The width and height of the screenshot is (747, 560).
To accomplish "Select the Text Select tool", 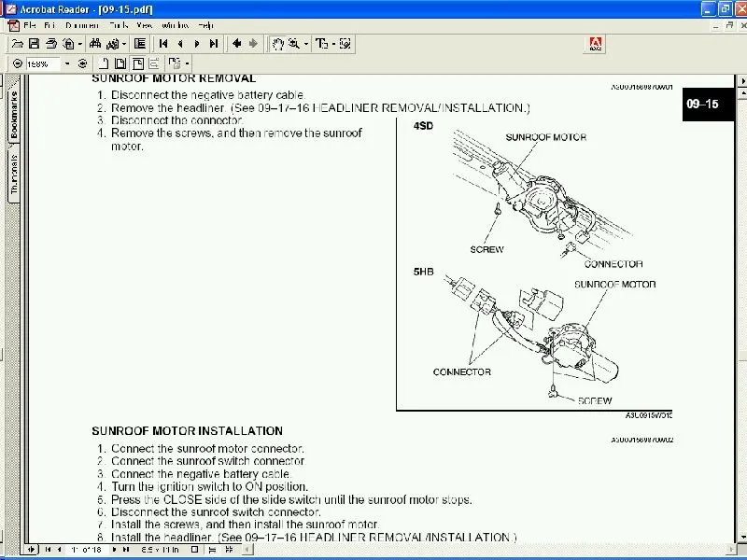I will click(x=322, y=43).
